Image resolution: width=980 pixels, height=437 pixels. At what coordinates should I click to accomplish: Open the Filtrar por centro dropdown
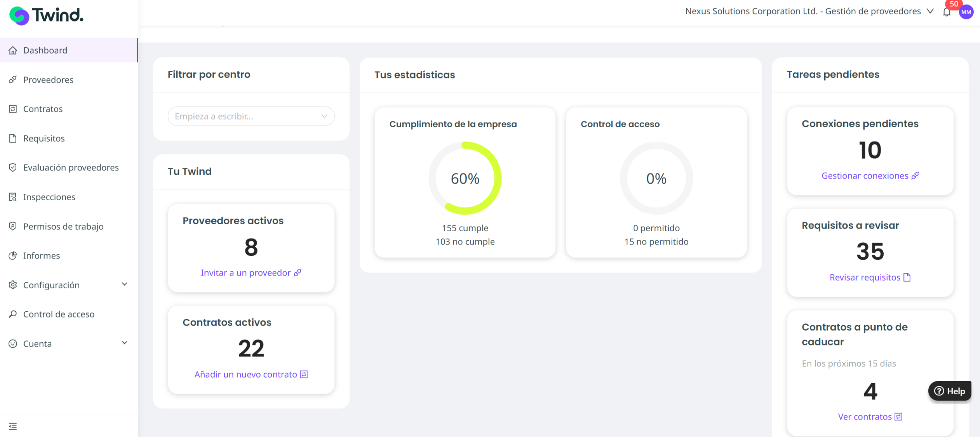[251, 116]
